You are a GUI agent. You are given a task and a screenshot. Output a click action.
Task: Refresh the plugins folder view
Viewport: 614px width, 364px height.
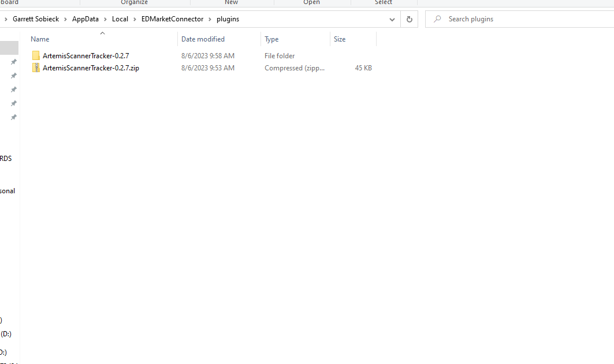pyautogui.click(x=409, y=19)
